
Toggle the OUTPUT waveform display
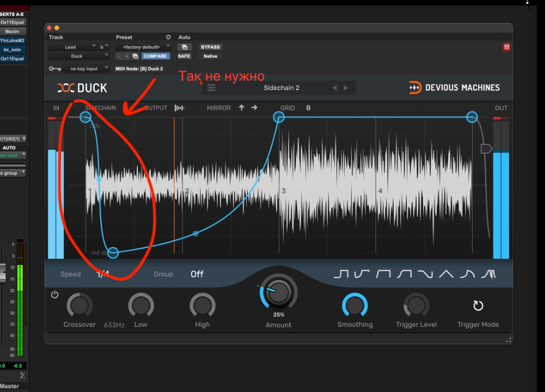point(155,108)
